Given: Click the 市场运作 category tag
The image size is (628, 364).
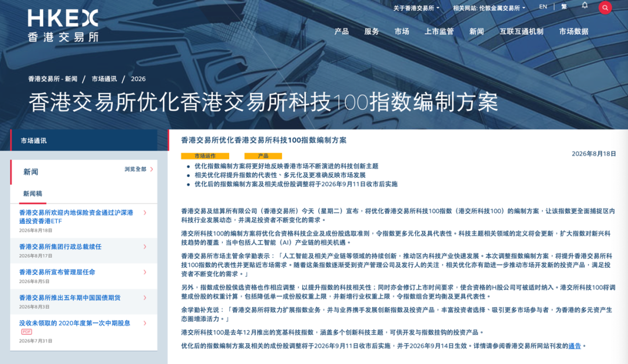Looking at the screenshot, I should 205,156.
